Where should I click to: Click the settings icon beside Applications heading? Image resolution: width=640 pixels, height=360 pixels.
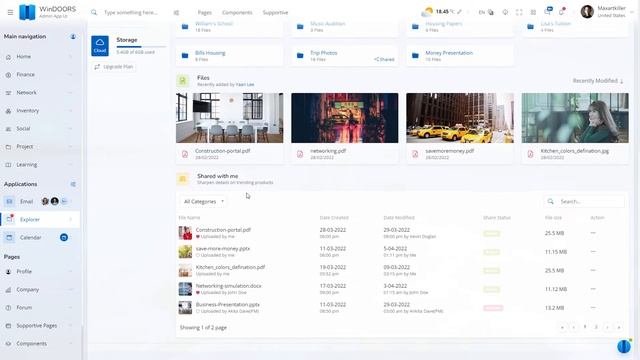click(x=73, y=184)
